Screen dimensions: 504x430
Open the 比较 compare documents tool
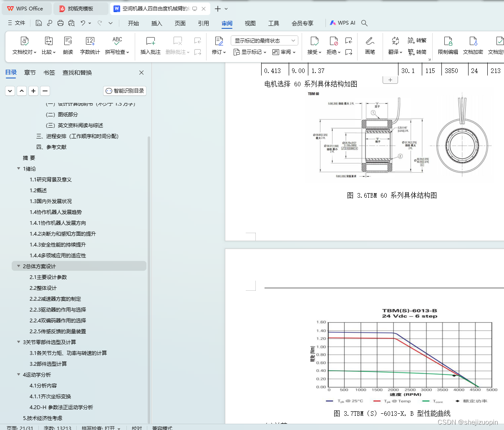[x=48, y=45]
